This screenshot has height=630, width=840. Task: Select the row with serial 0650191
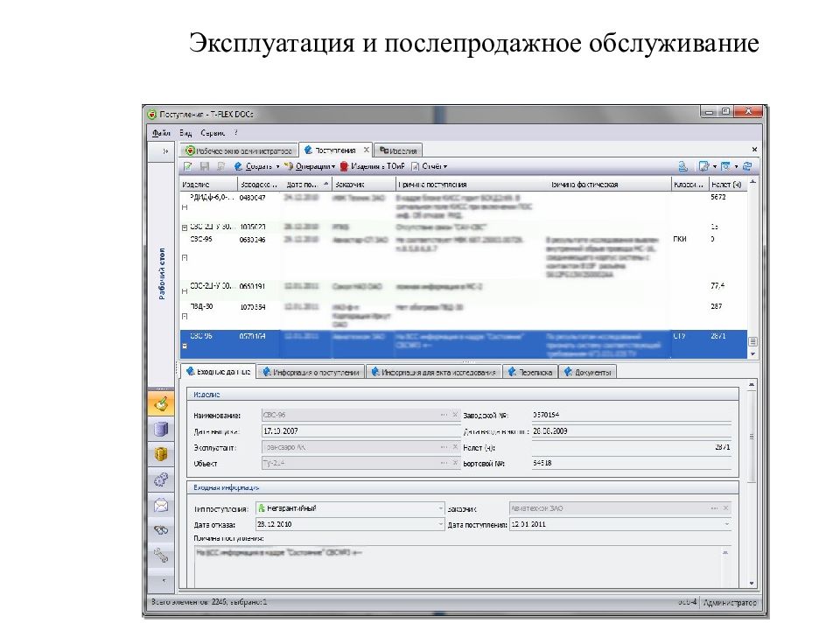pyautogui.click(x=464, y=290)
